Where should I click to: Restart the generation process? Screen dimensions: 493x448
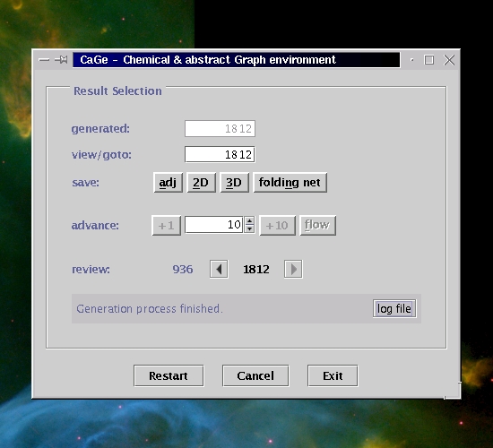(169, 375)
